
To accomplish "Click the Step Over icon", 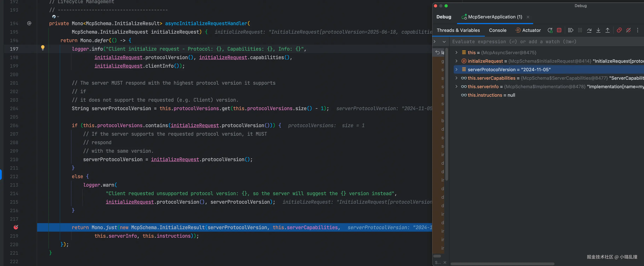I will point(589,30).
